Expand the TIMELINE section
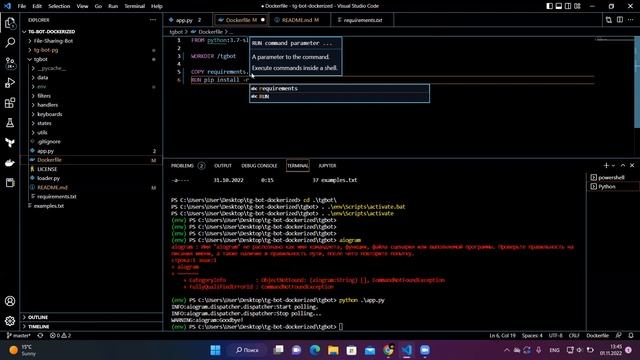The width and height of the screenshot is (640, 360). 38,327
